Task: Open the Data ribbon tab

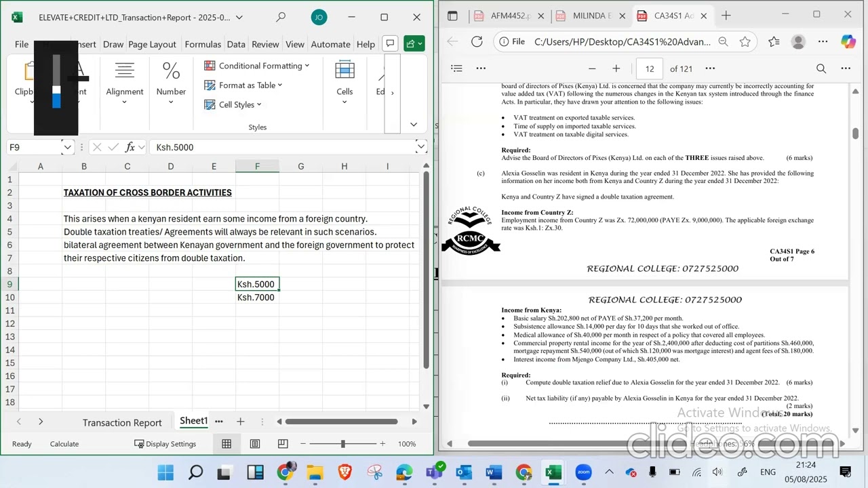Action: pos(236,44)
